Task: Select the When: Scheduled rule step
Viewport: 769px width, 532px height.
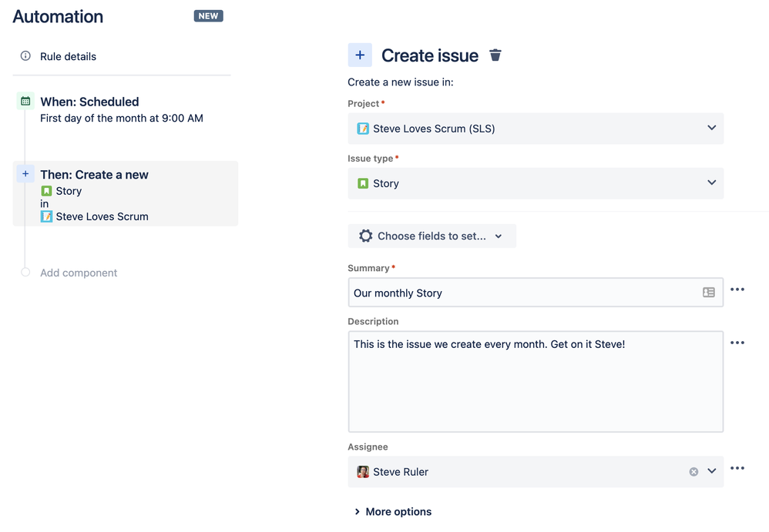Action: click(122, 109)
